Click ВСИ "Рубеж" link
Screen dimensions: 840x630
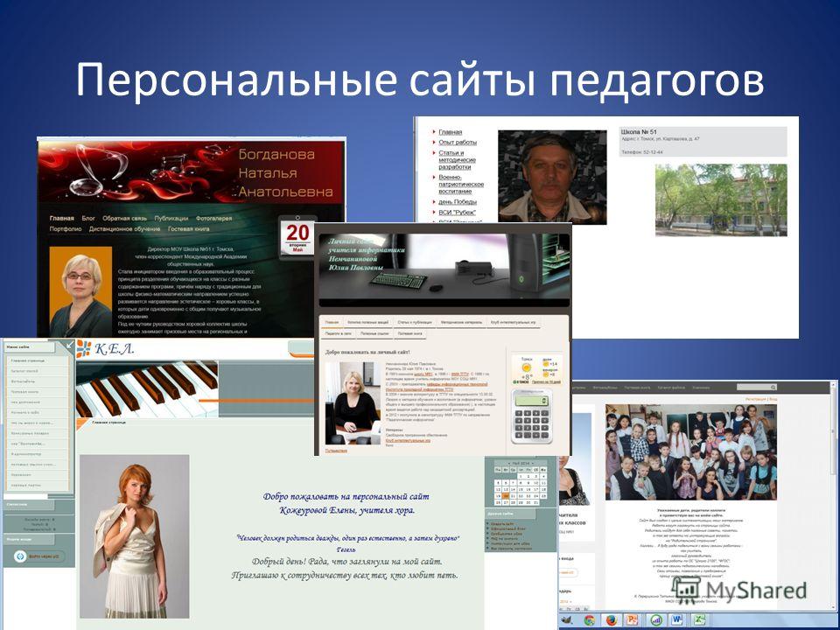(x=457, y=212)
